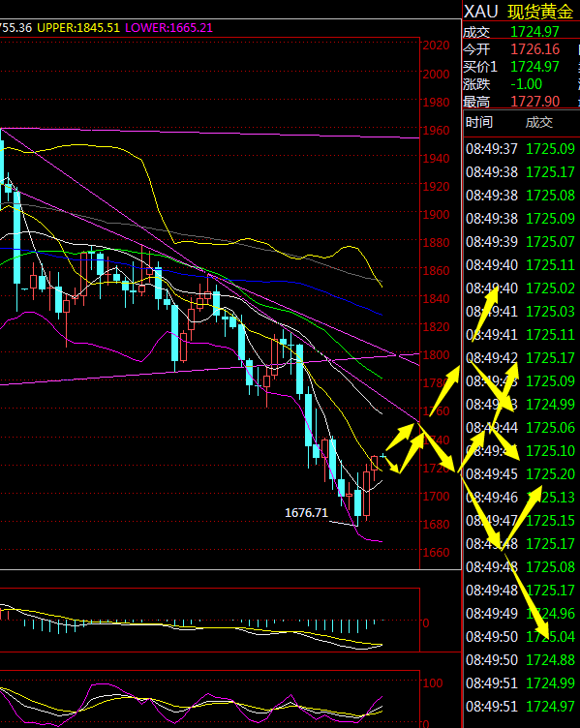The image size is (580, 728).
Task: Click the 2020 price axis label
Action: pyautogui.click(x=436, y=45)
